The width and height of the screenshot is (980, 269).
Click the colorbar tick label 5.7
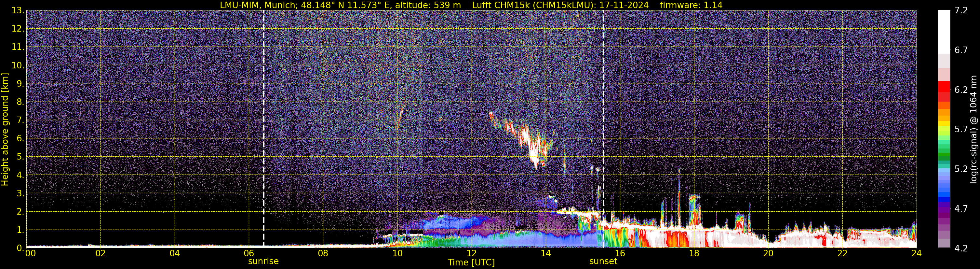coord(961,129)
